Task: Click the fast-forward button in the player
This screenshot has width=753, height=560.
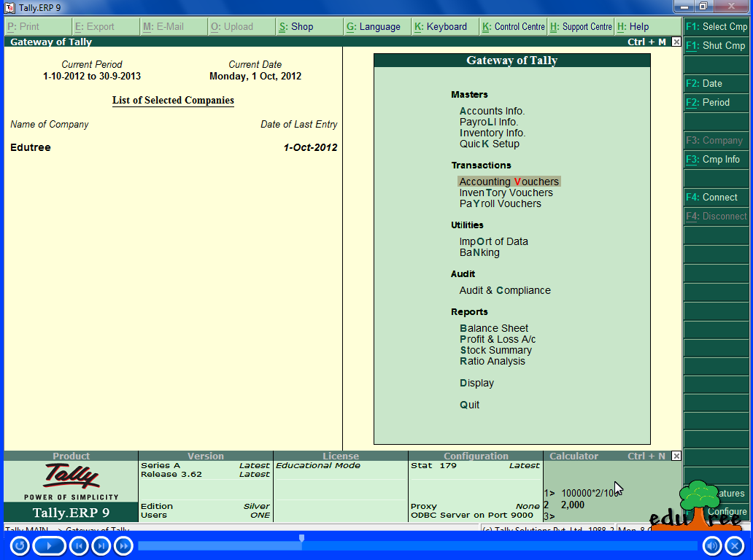Action: (x=123, y=545)
